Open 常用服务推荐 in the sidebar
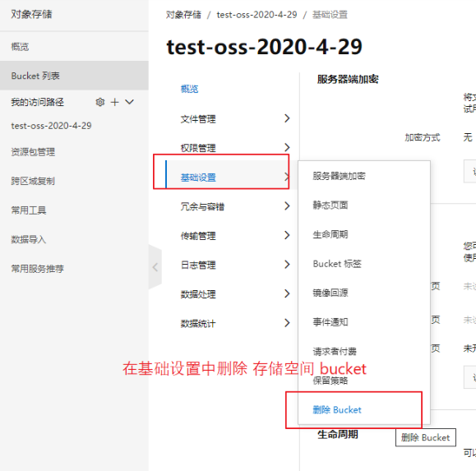This screenshot has width=476, height=471. [37, 269]
